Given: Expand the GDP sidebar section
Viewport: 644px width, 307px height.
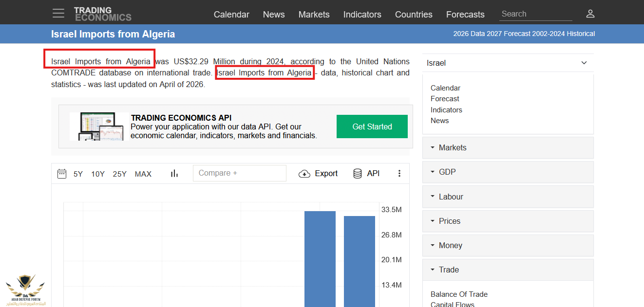Looking at the screenshot, I should (x=508, y=172).
